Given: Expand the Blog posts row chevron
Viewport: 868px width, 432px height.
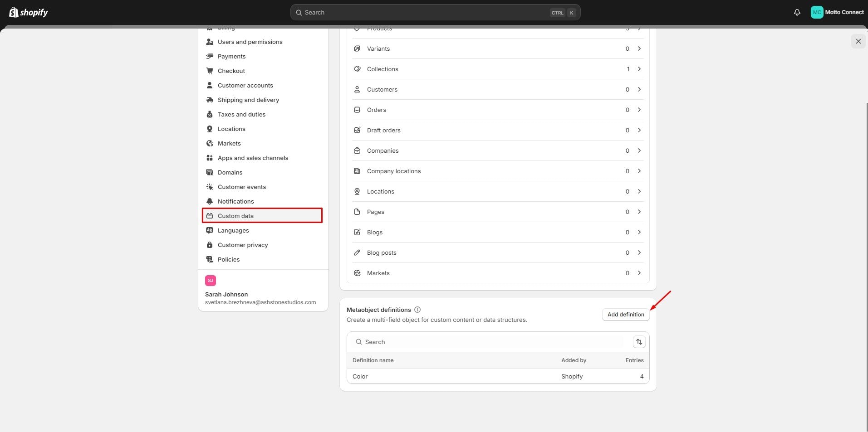Looking at the screenshot, I should coord(639,252).
